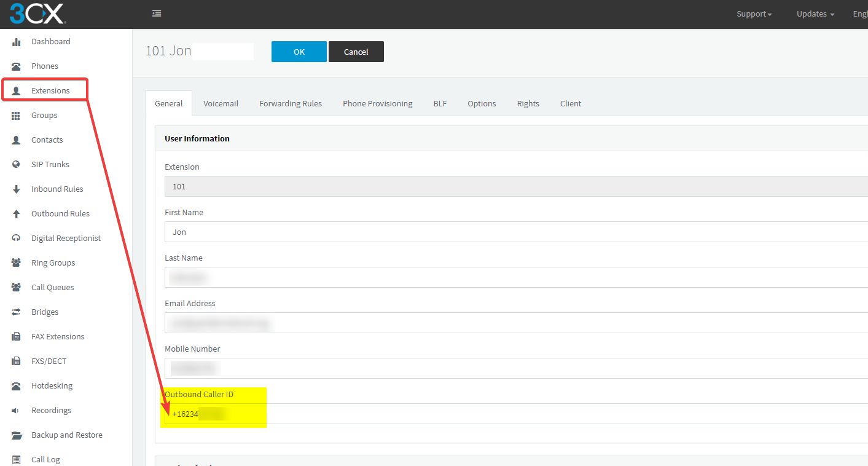Viewport: 868px width, 466px height.
Task: Select the Digital Receptionist headset icon
Action: point(17,239)
